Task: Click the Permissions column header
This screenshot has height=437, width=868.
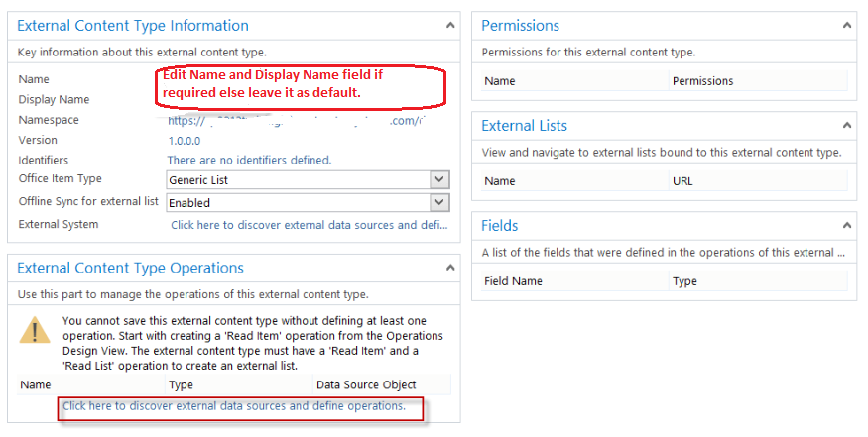Action: pos(702,81)
